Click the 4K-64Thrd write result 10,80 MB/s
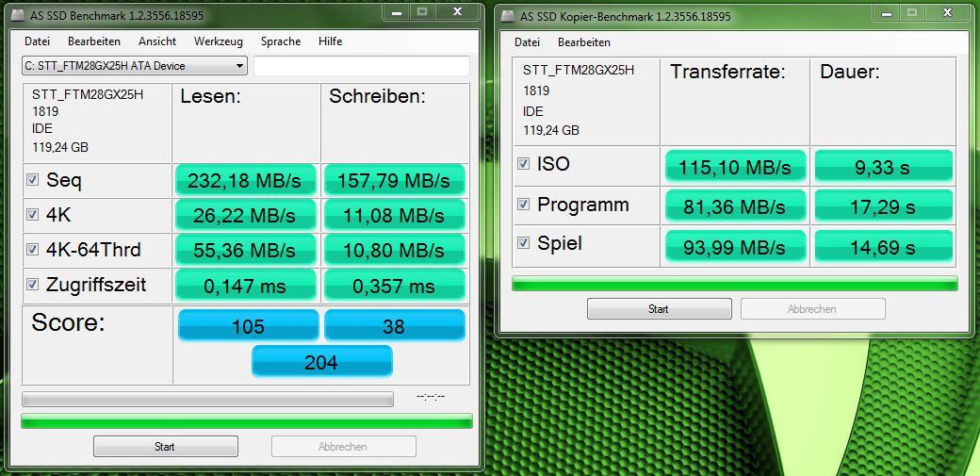 tap(395, 251)
